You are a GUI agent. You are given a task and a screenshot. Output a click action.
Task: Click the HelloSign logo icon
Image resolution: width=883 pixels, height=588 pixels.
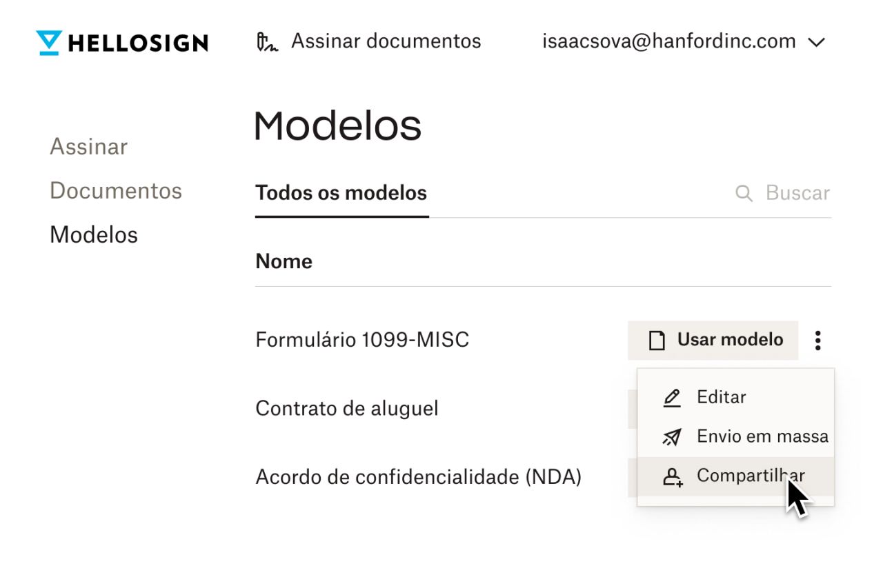(x=48, y=43)
